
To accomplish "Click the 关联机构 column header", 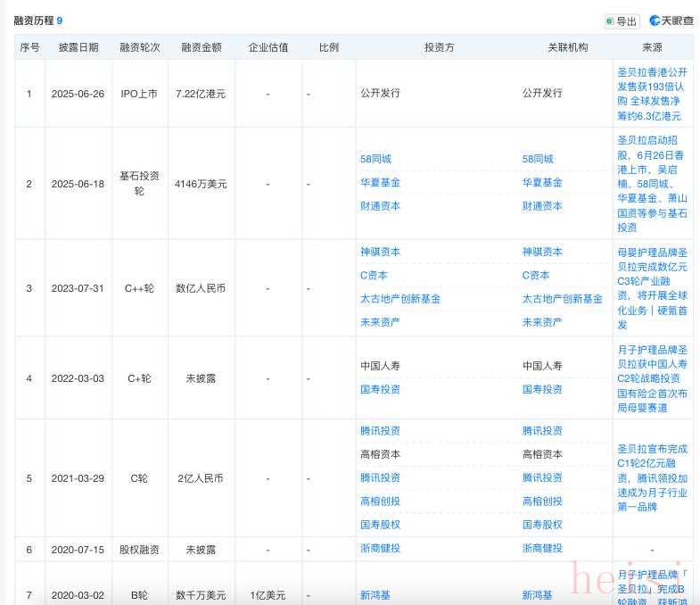I will 568,47.
